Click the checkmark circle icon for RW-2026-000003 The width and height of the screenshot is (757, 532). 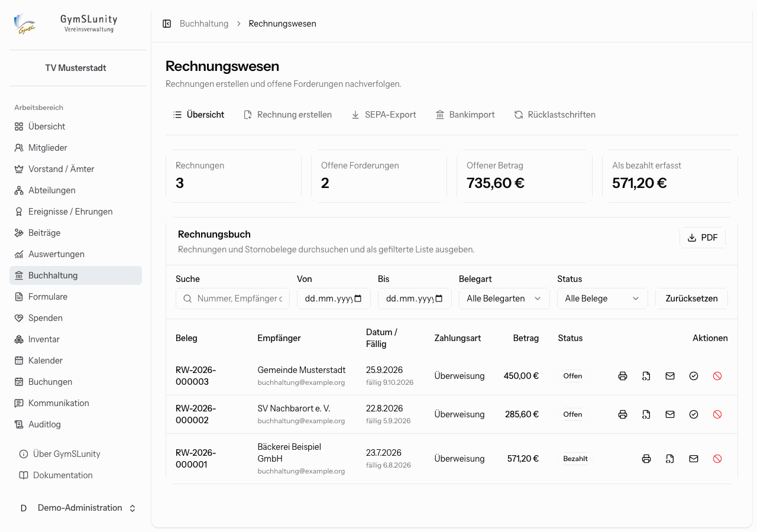point(694,376)
